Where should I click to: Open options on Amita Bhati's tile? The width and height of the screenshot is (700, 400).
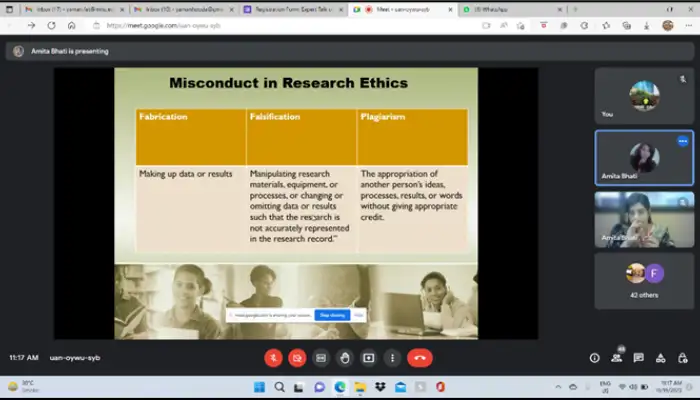(x=683, y=141)
